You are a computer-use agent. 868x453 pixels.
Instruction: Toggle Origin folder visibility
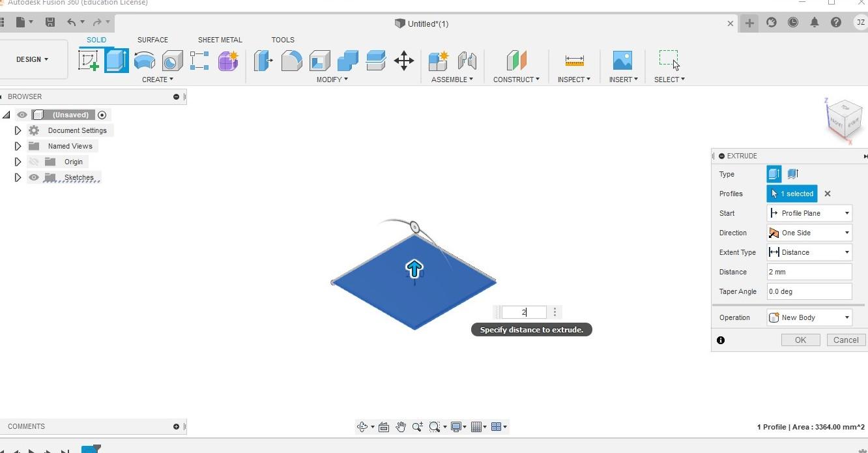[x=34, y=162]
